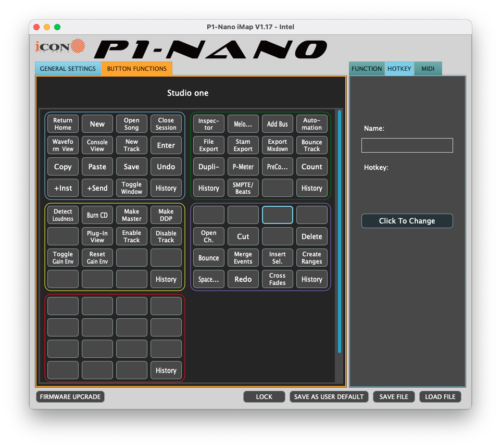
Task: Select the Detect Loudness pad
Action: coord(63,215)
